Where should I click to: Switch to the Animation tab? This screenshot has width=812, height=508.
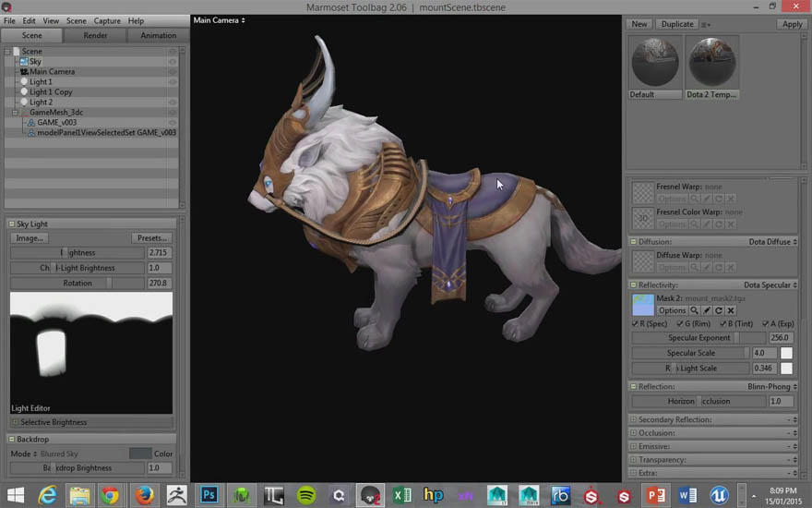tap(158, 35)
